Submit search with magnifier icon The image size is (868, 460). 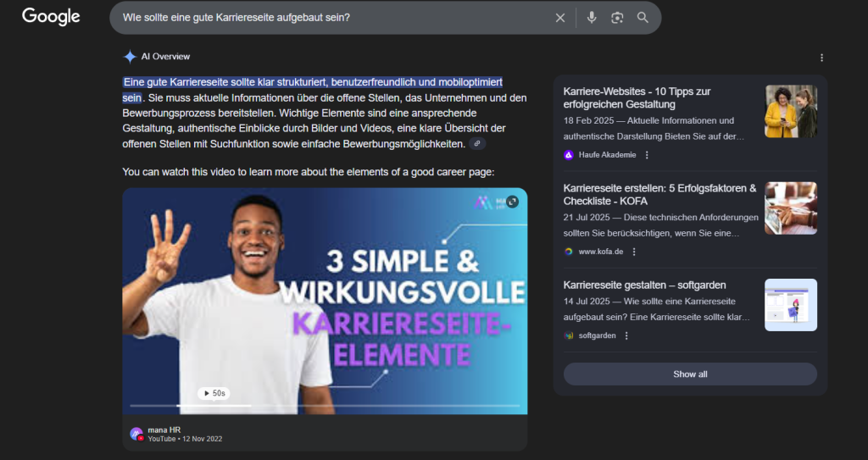[643, 18]
